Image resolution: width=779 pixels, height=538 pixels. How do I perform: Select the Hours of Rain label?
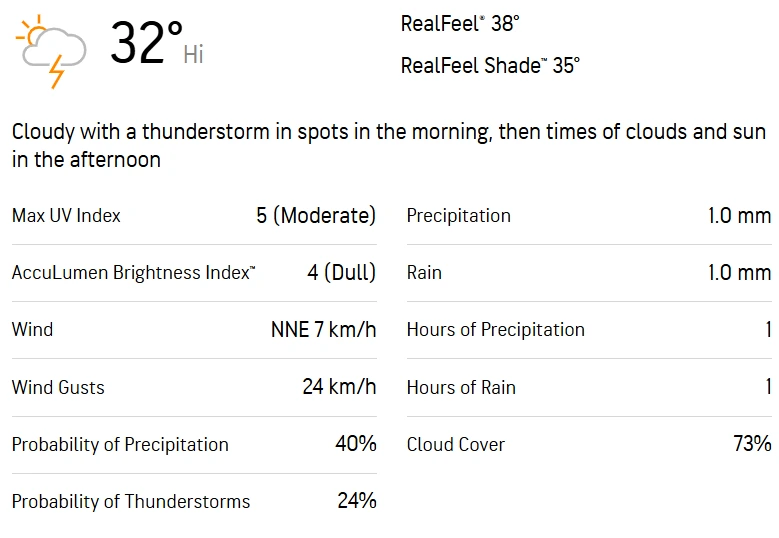pos(461,387)
